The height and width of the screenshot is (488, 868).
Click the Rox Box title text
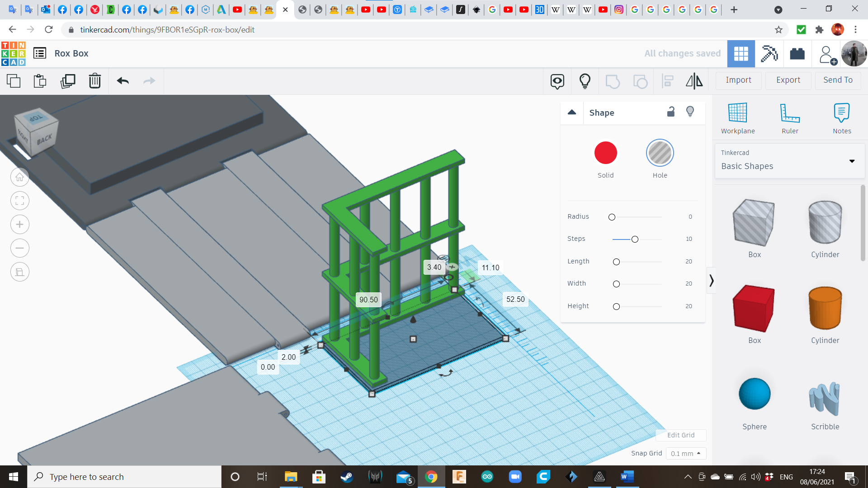[x=71, y=53]
